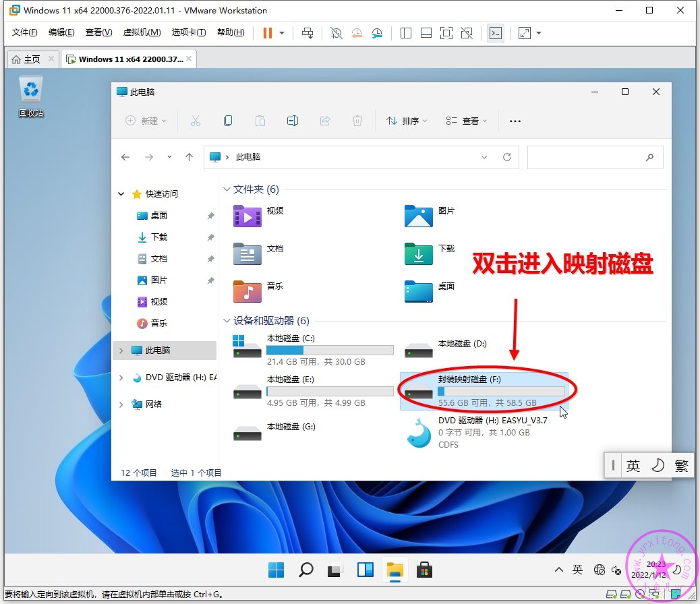Collapse the 文件夹 (6) group

tap(227, 189)
